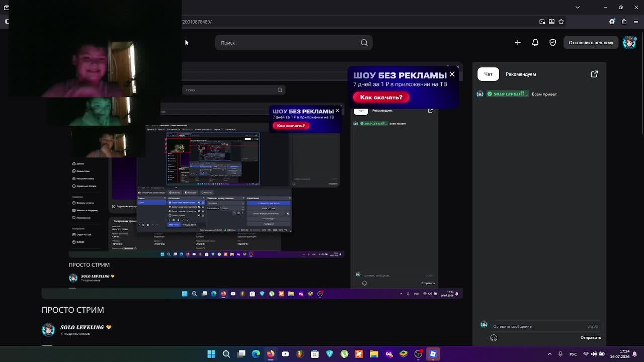Open the white camera app on taskbar
This screenshot has width=644, height=362.
(285, 354)
